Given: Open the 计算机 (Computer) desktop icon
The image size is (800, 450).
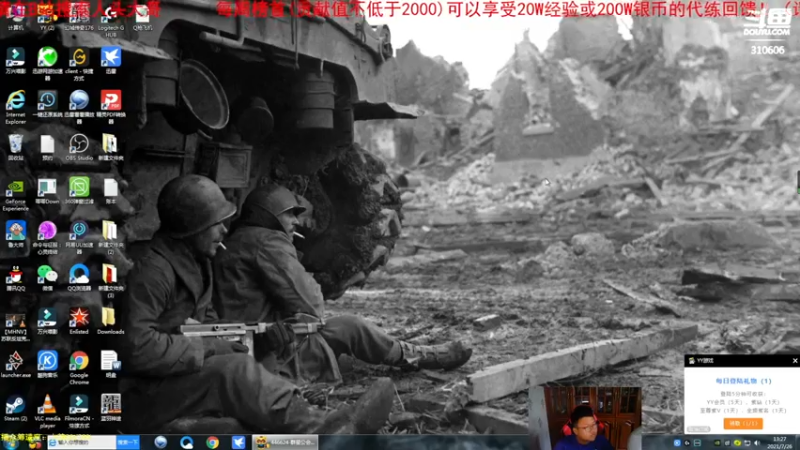Looking at the screenshot, I should point(15,18).
